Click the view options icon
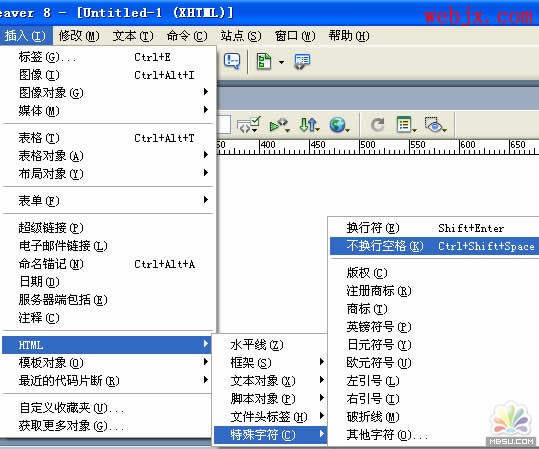Image resolution: width=539 pixels, height=449 pixels. 406,124
